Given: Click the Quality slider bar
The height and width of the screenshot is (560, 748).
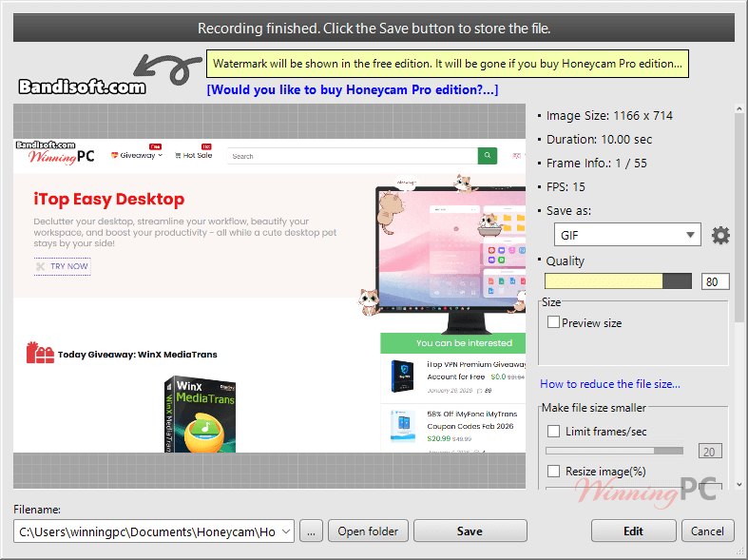Looking at the screenshot, I should tap(618, 281).
